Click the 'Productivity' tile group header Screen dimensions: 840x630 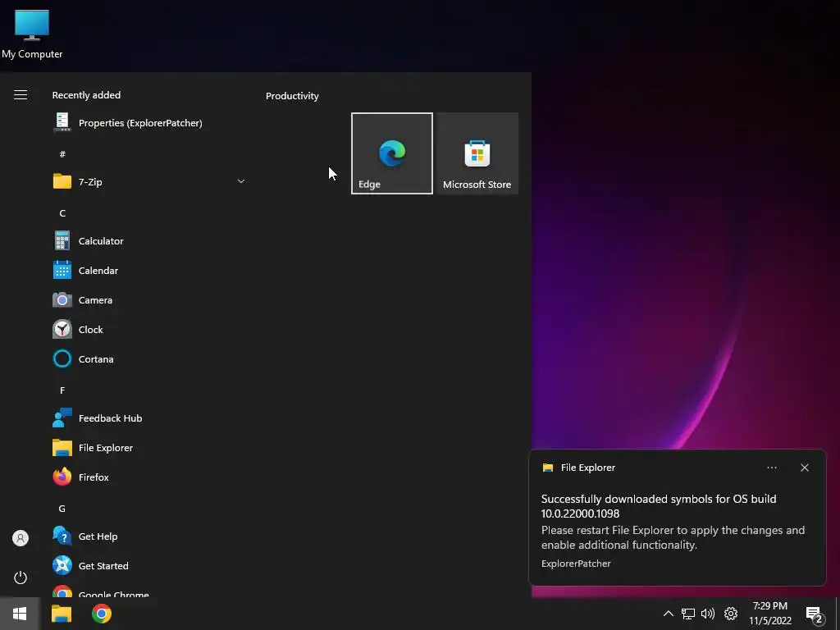293,96
